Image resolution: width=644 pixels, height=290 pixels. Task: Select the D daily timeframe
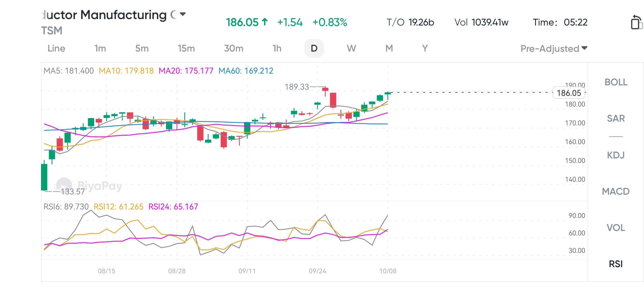tap(314, 48)
